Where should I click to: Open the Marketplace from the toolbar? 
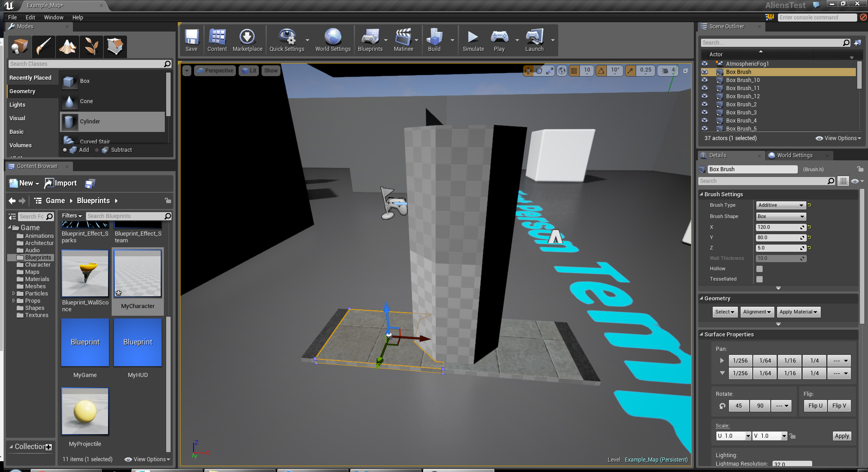click(x=247, y=40)
